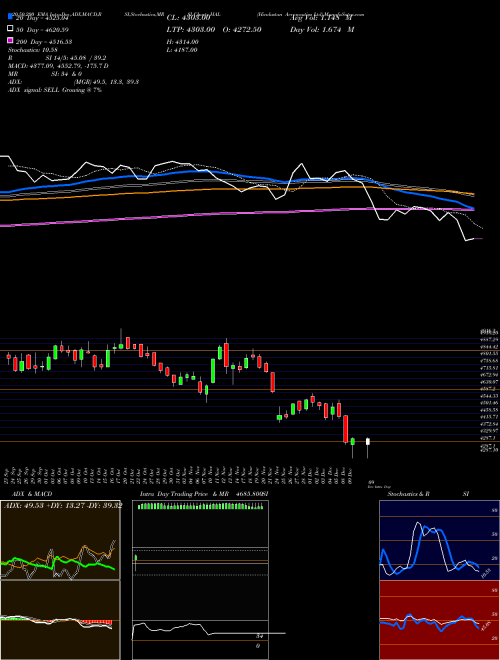Click the MACD histogram panel below ADX

coord(60,620)
